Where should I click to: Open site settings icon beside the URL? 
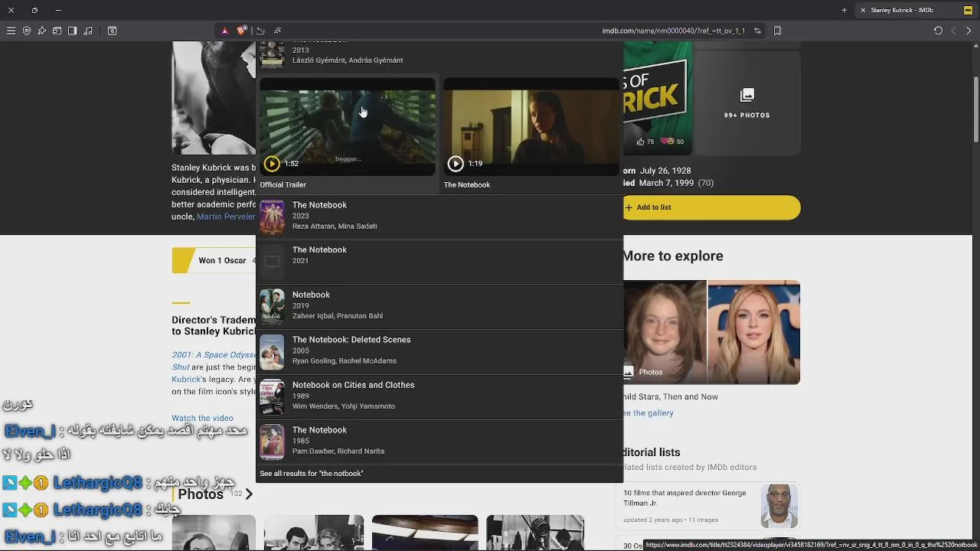[757, 31]
